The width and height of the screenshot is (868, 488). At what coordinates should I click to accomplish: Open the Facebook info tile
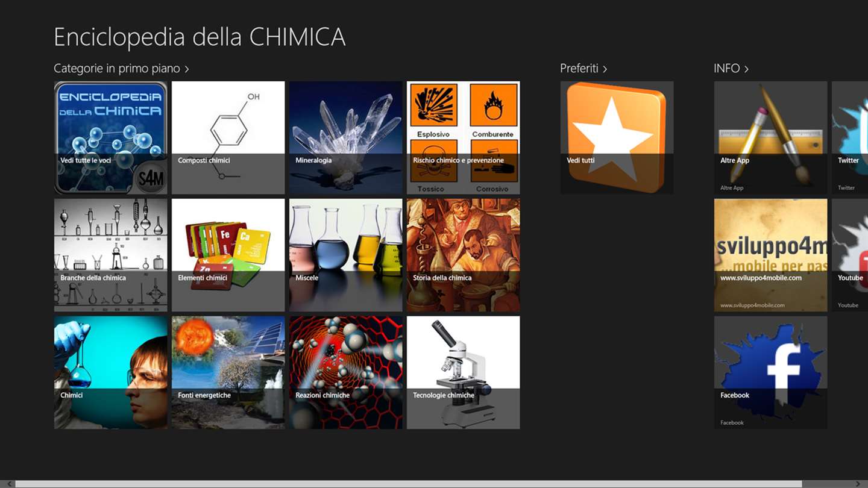coord(770,372)
